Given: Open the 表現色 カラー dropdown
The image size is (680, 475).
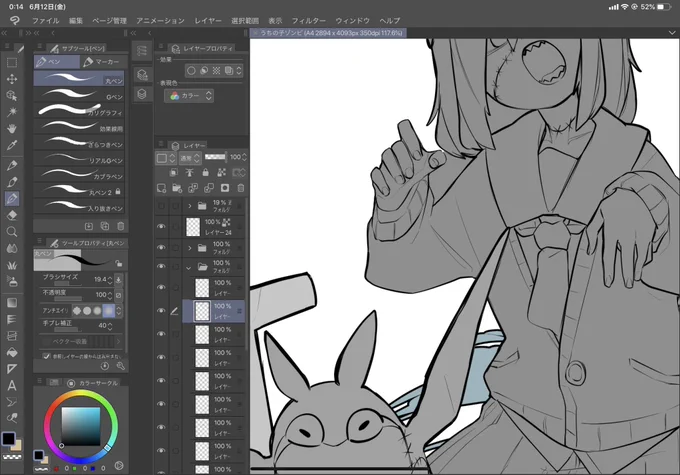Looking at the screenshot, I should [189, 96].
